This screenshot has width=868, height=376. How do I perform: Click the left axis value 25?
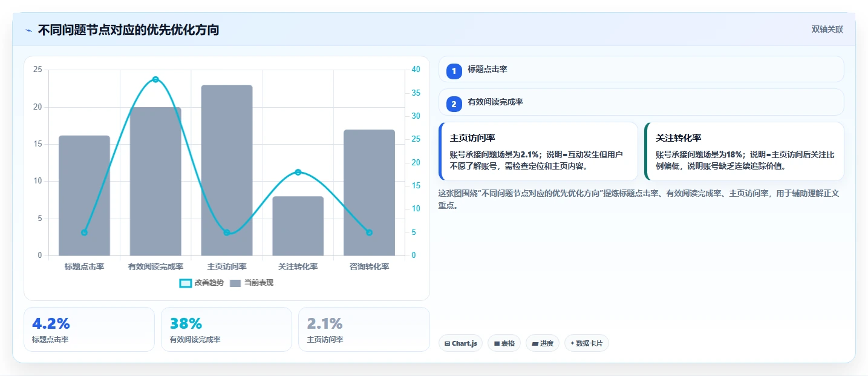click(x=38, y=70)
